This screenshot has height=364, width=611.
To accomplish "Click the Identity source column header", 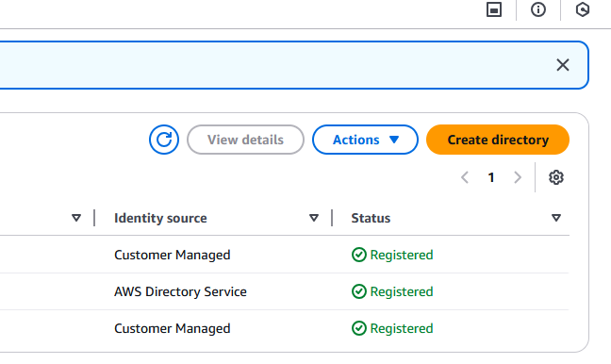I will [x=160, y=218].
